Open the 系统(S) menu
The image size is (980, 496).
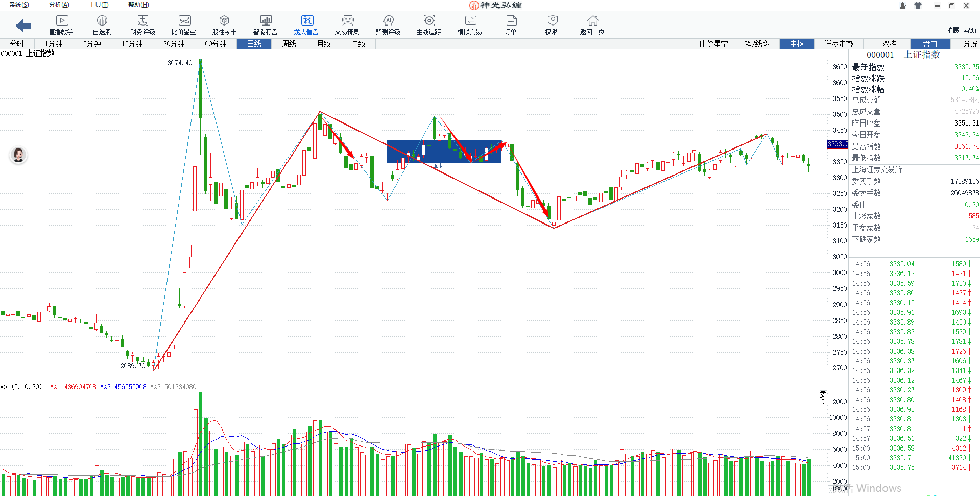[x=19, y=5]
